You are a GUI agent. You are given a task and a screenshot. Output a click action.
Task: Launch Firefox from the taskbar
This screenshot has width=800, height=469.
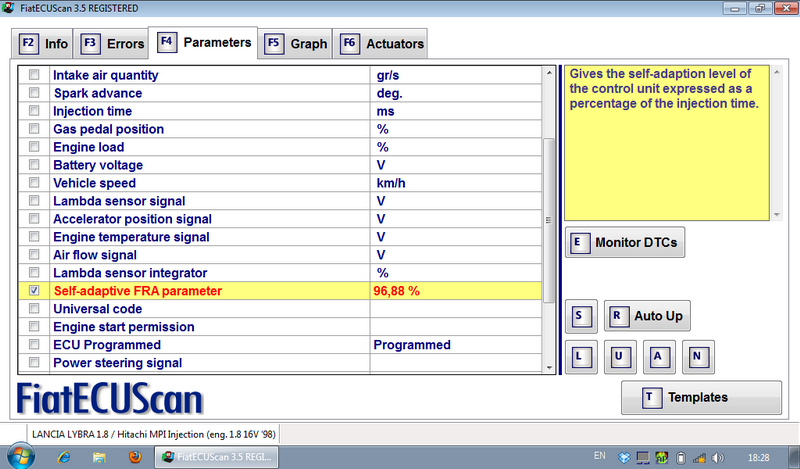(x=135, y=457)
